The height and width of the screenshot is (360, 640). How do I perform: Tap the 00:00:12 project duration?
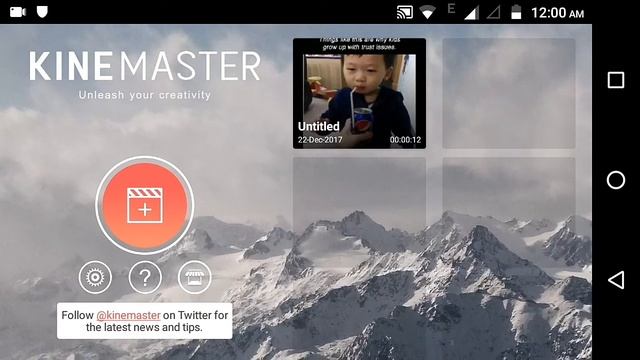(405, 140)
